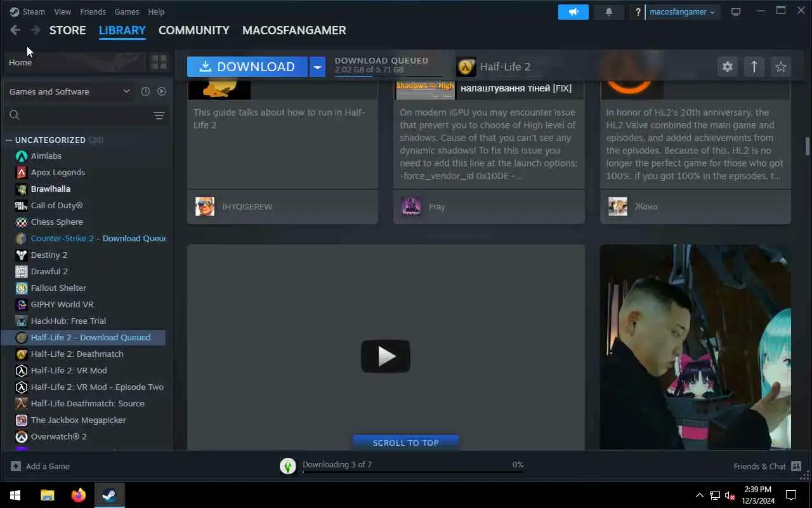Image resolution: width=812 pixels, height=508 pixels.
Task: Click the Half-Life 2: VR Mod icon
Action: (22, 370)
